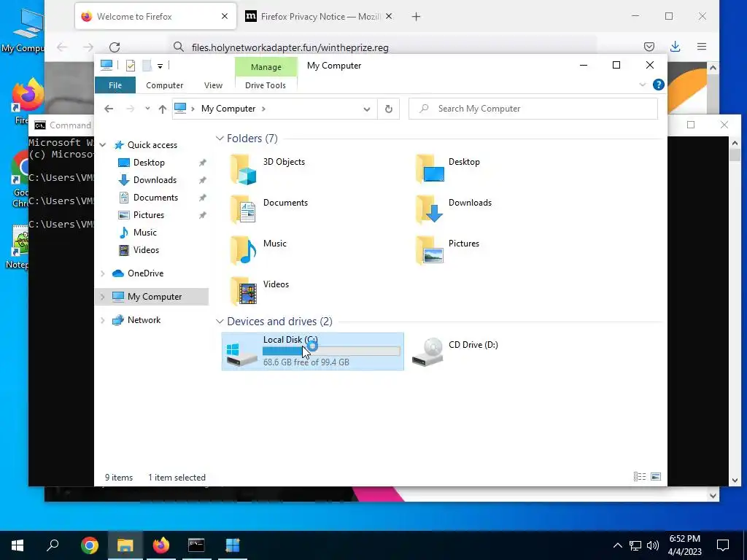Expand the OneDrive tree node
The width and height of the screenshot is (747, 560).
[102, 273]
